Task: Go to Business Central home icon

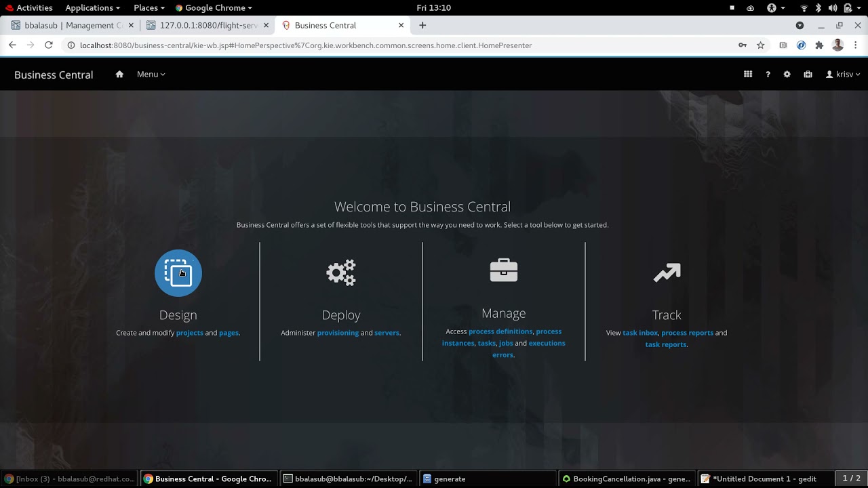Action: click(119, 75)
